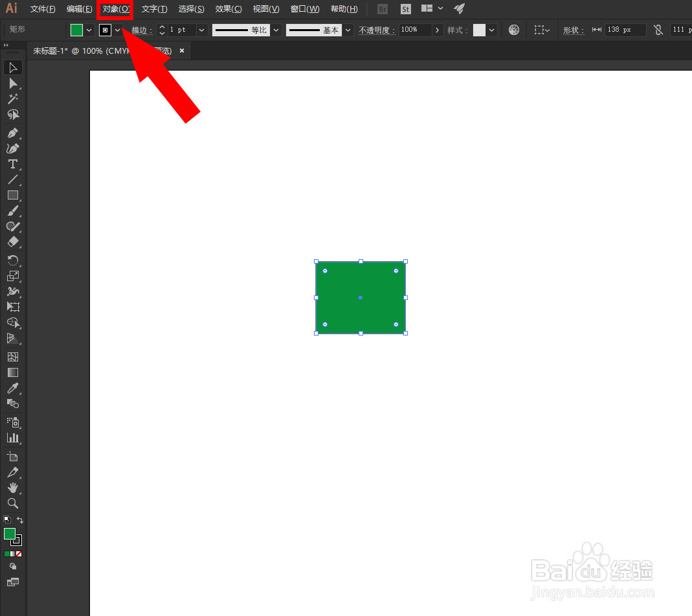
Task: Select the Shaper tool
Action: 13,227
